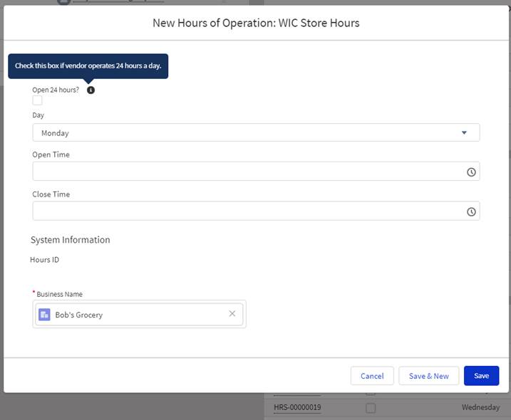Enable the Open 24 hours checkbox
Image resolution: width=511 pixels, height=420 pixels.
point(37,100)
